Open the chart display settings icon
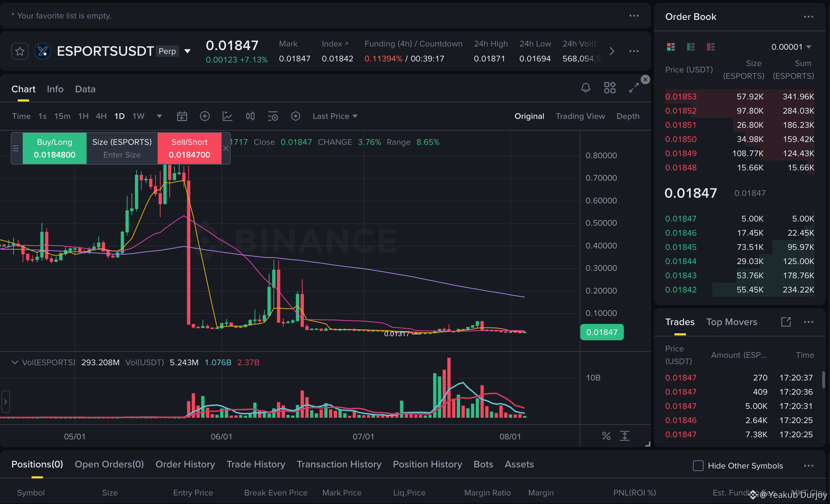This screenshot has width=830, height=504. (273, 116)
